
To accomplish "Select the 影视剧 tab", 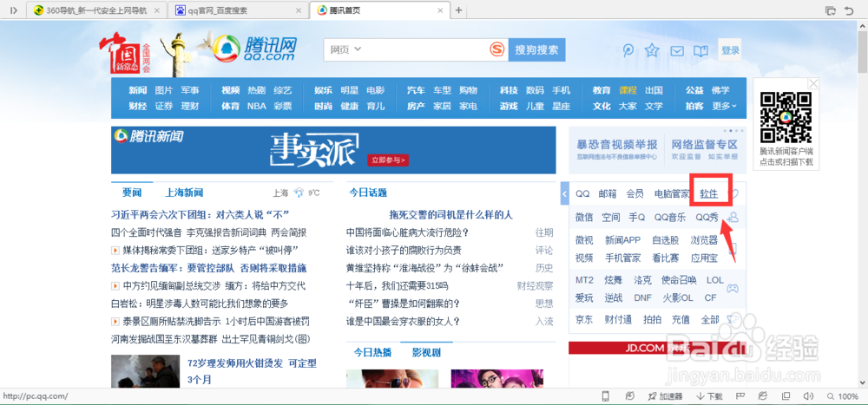I will point(426,352).
